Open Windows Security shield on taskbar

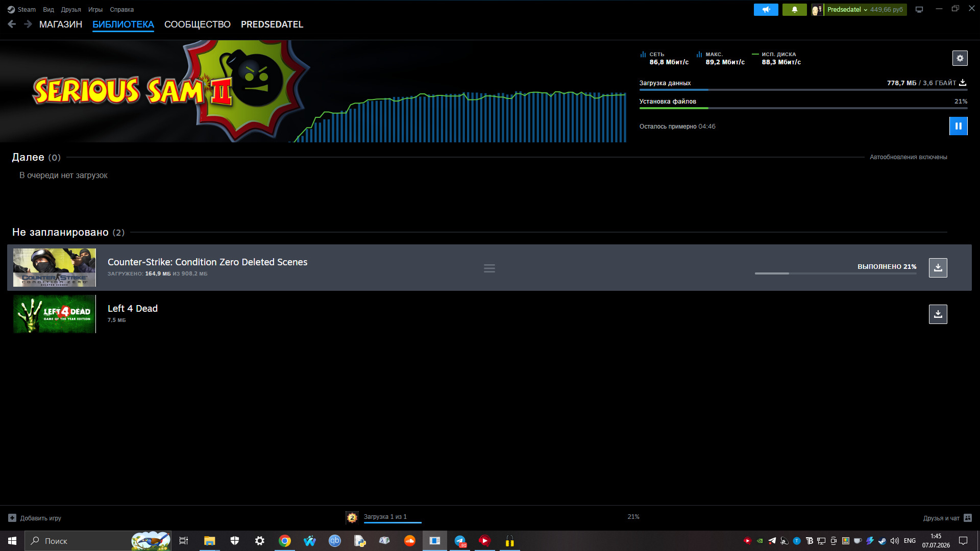tap(235, 541)
